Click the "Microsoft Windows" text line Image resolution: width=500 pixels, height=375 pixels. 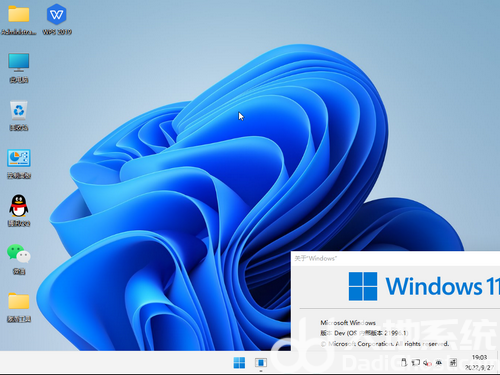coord(348,323)
